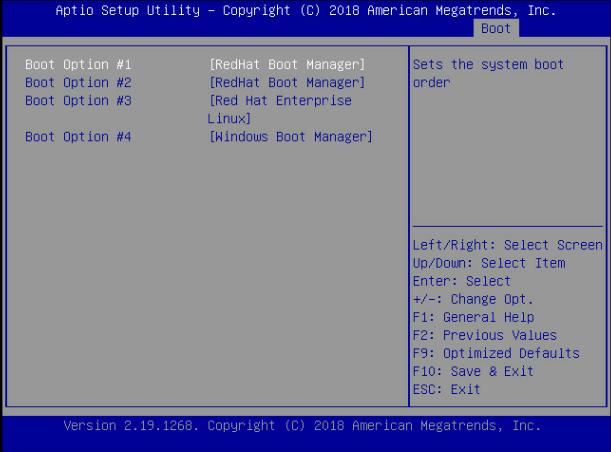Screen dimensions: 611x452
Task: Select Boot Option #3 label
Action: (78, 101)
